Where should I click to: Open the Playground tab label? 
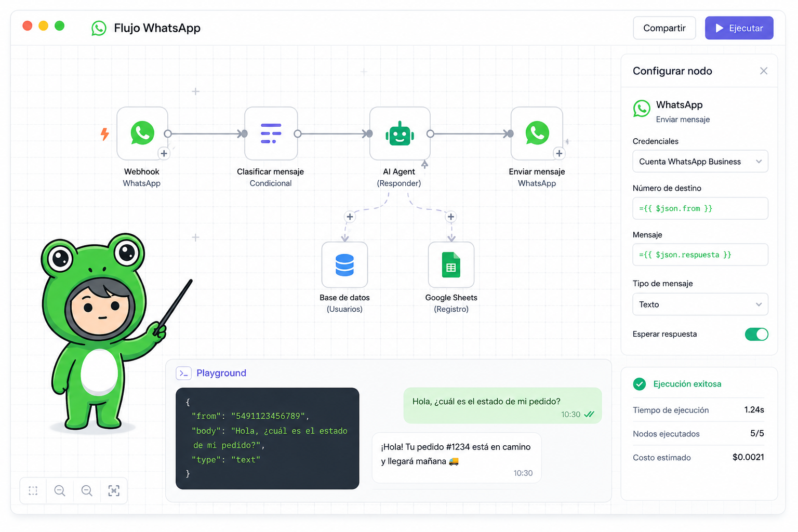point(221,373)
